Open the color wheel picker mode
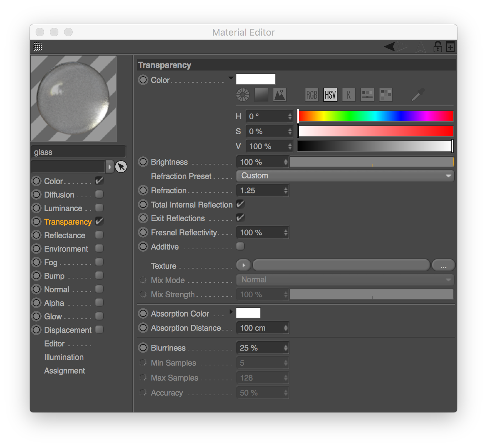This screenshot has width=487, height=448. tap(242, 95)
